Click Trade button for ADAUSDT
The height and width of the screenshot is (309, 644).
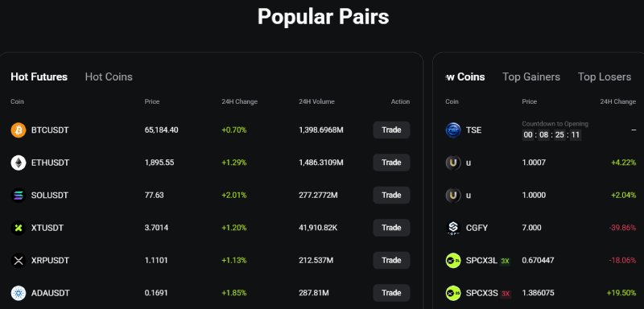391,293
